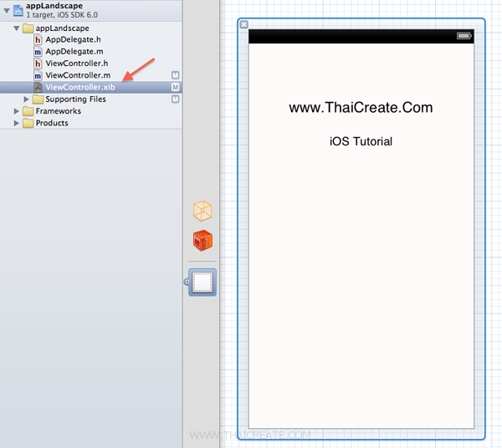Click the AppDelegate.h header file icon
The height and width of the screenshot is (448, 502).
click(x=38, y=39)
